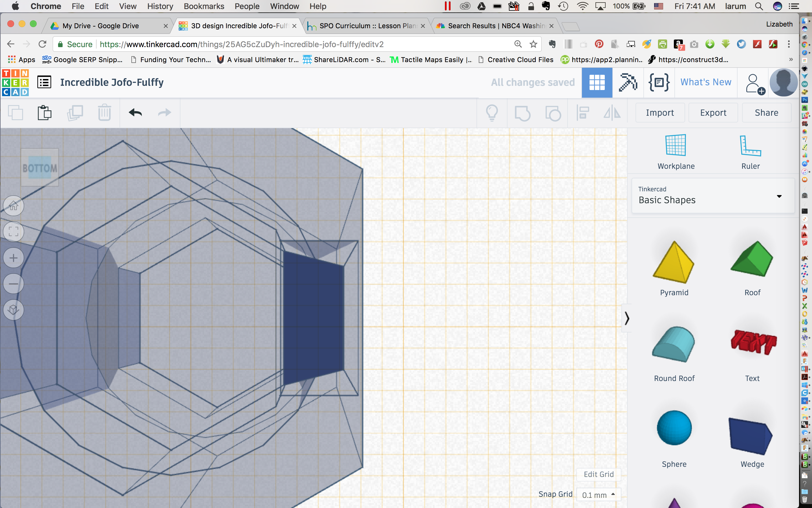Click the browser address bar URL
The width and height of the screenshot is (812, 508).
click(242, 44)
